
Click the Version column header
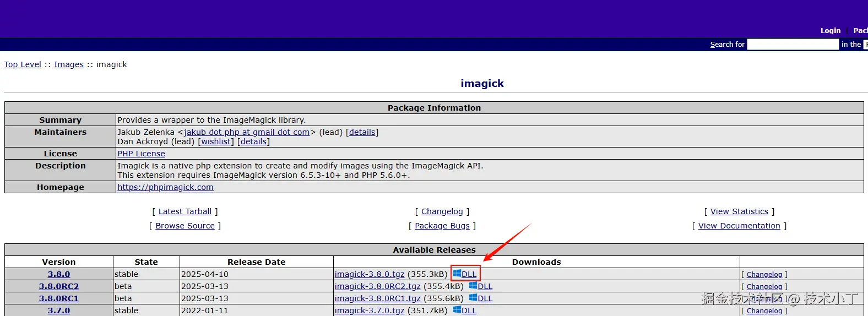click(59, 262)
